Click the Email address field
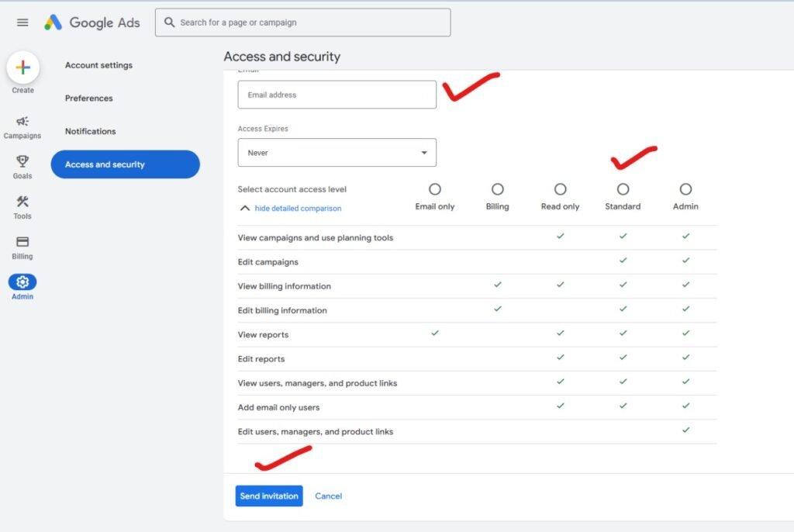 click(x=337, y=95)
